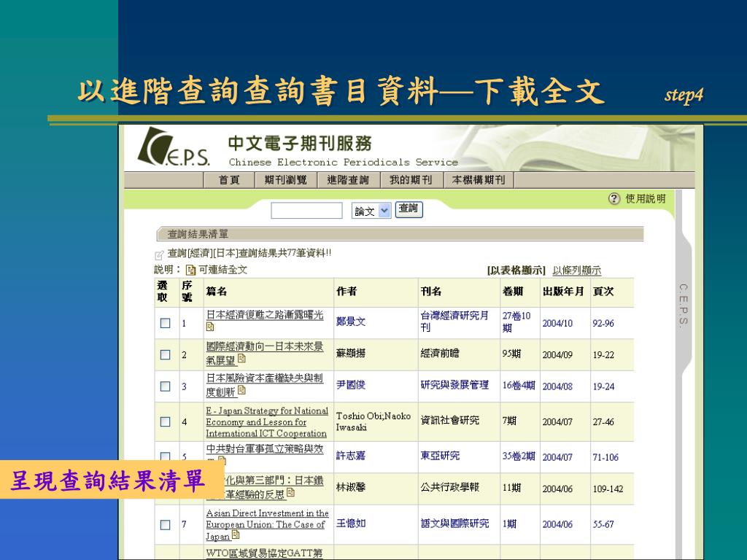Viewport: 747px width, 560px height.
Task: Click journal 研究與發展管理
Action: [x=454, y=385]
